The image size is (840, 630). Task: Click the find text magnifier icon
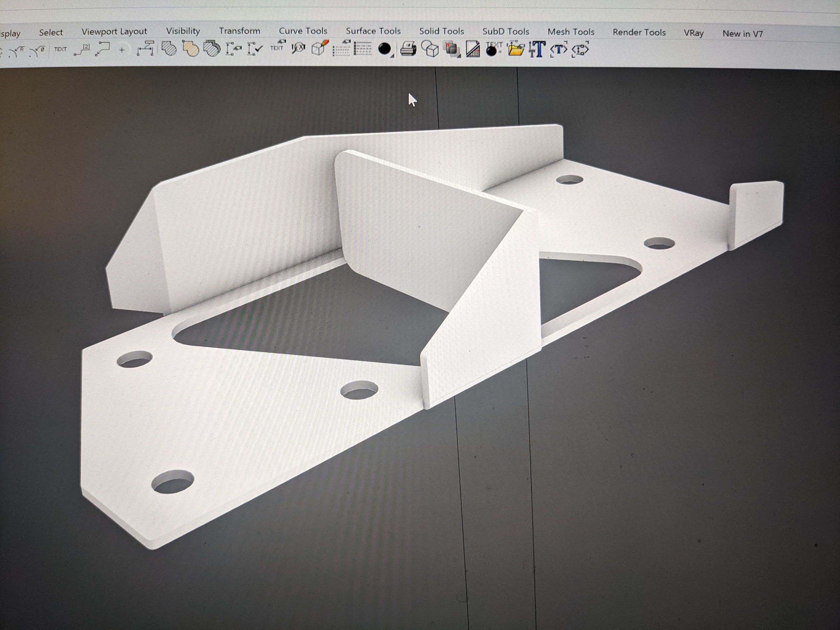tap(298, 49)
